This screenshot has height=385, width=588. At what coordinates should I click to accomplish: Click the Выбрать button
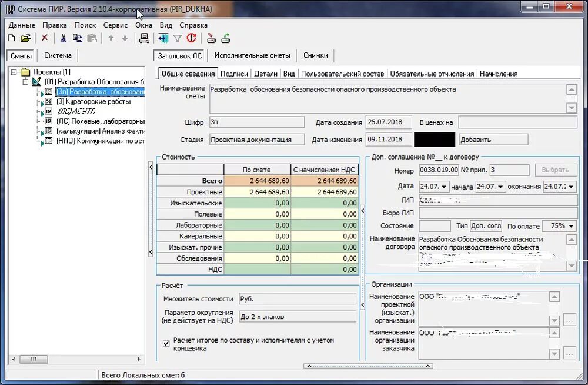click(x=555, y=170)
